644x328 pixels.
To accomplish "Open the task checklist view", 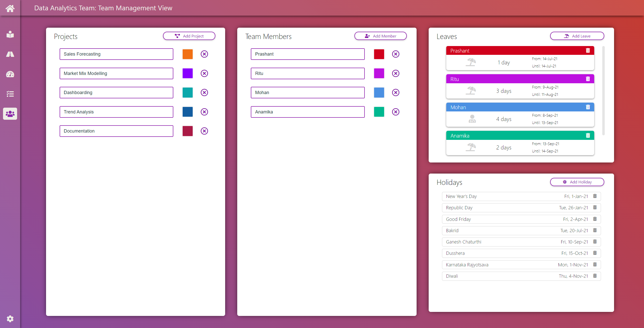I will (10, 94).
